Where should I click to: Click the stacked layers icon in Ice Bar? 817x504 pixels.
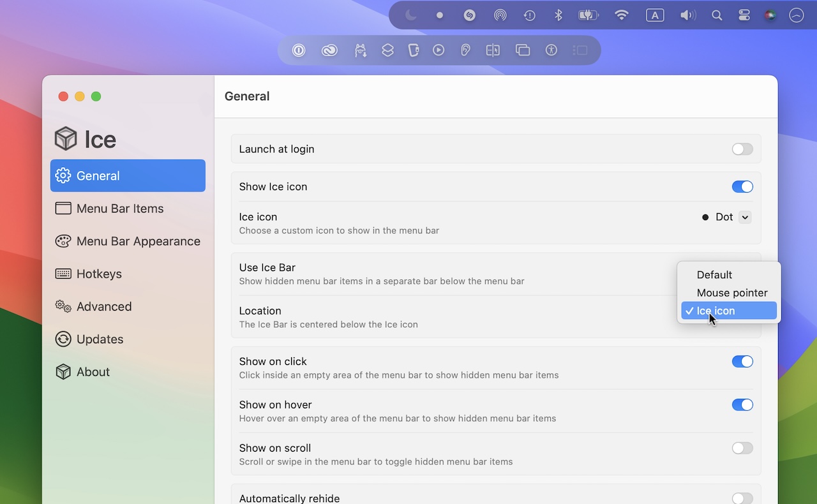coord(387,50)
